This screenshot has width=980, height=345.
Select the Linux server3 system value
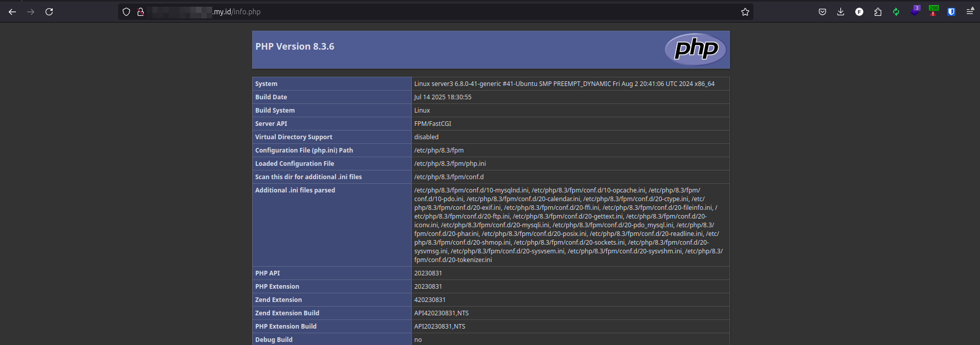[x=564, y=84]
